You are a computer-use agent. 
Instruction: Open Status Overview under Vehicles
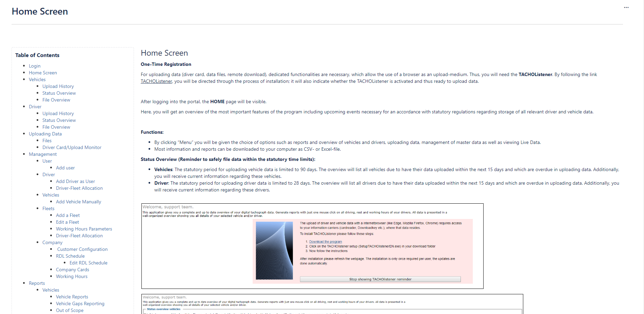59,93
